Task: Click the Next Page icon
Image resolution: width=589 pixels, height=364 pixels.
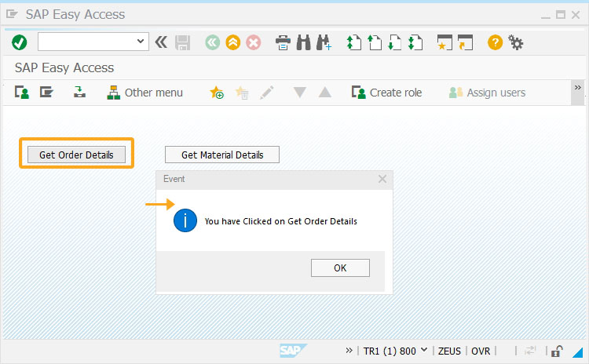Action: 394,42
